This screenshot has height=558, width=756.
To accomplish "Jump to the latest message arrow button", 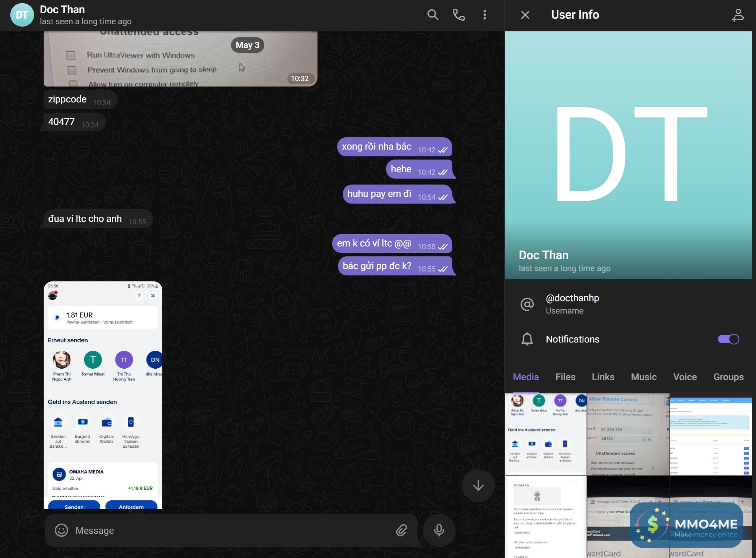I will coord(478,485).
